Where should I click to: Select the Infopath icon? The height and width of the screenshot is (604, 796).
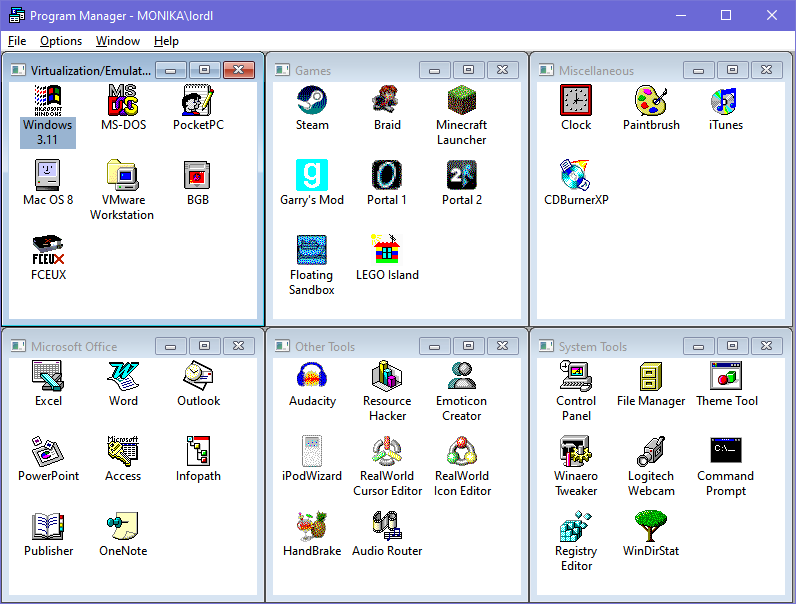tap(198, 451)
